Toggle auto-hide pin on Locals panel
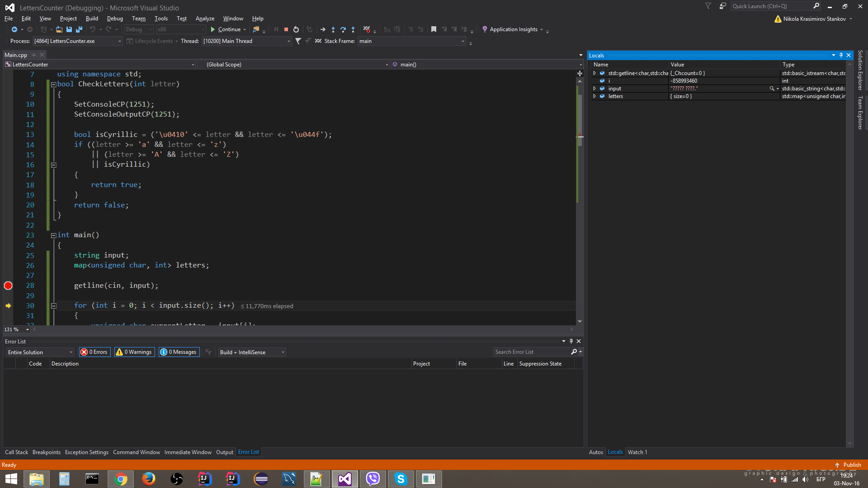This screenshot has width=868, height=488. click(x=841, y=55)
